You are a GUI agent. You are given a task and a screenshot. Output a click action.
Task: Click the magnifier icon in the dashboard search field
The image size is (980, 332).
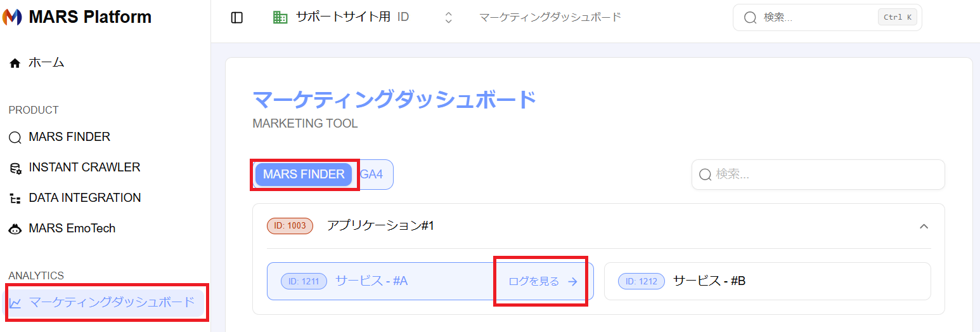click(704, 175)
